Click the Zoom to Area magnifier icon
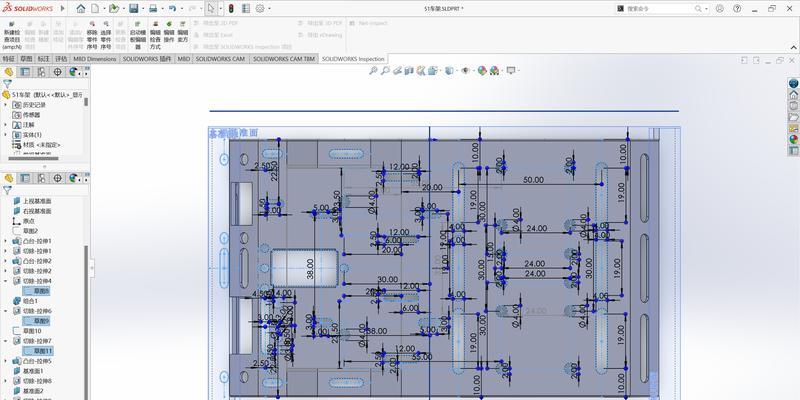800x400 pixels. point(385,71)
